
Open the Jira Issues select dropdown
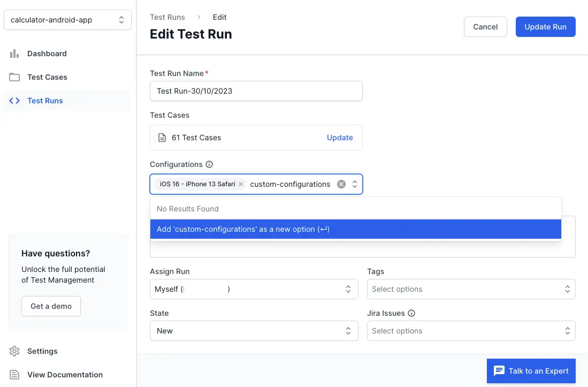click(471, 331)
